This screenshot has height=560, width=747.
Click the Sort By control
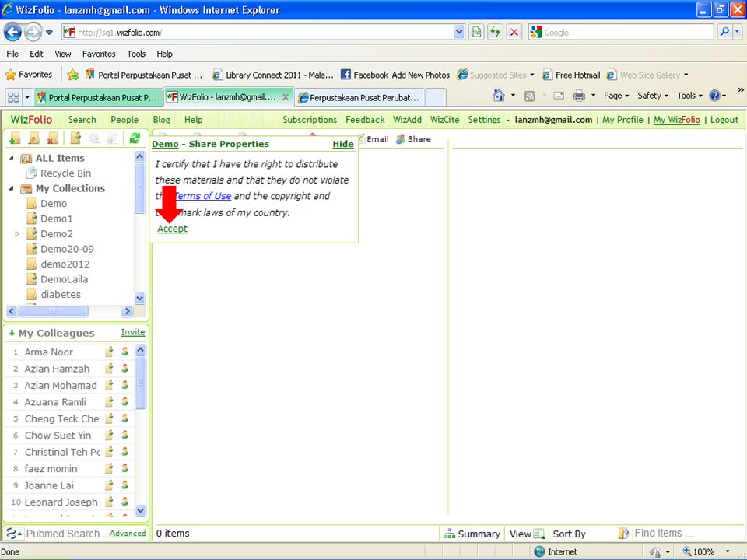(570, 534)
